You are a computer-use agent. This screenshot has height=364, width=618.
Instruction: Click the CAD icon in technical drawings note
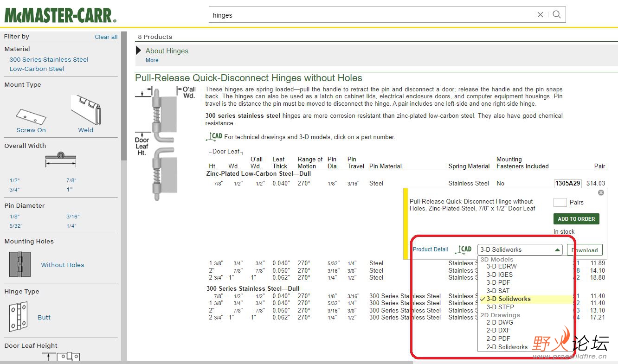click(x=214, y=136)
